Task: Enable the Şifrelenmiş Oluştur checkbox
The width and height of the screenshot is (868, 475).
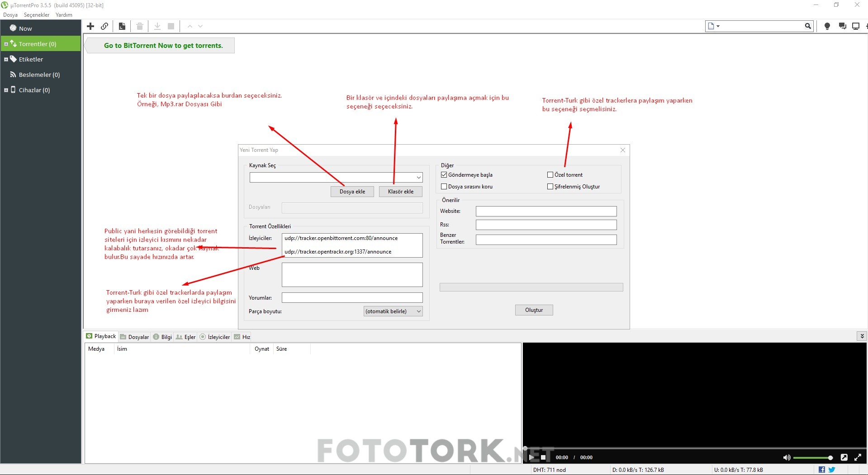Action: pyautogui.click(x=550, y=186)
